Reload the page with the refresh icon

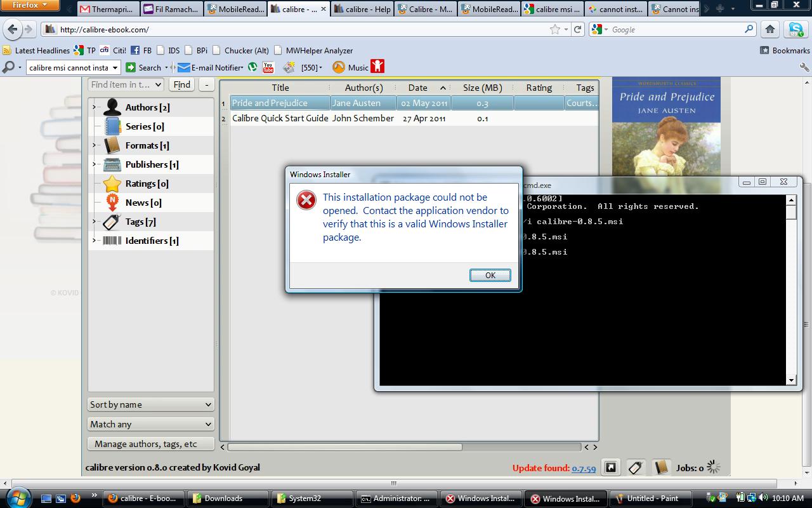click(x=577, y=29)
